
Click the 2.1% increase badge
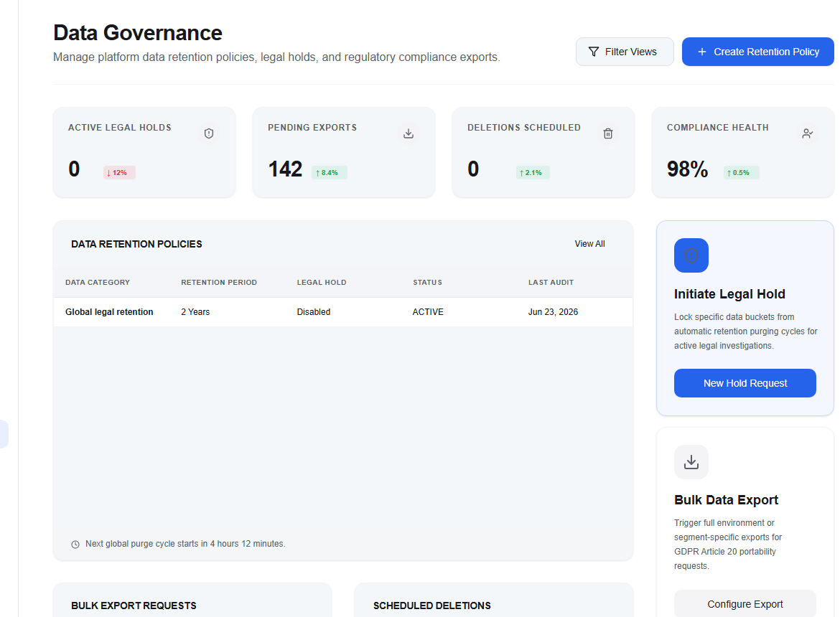(533, 172)
